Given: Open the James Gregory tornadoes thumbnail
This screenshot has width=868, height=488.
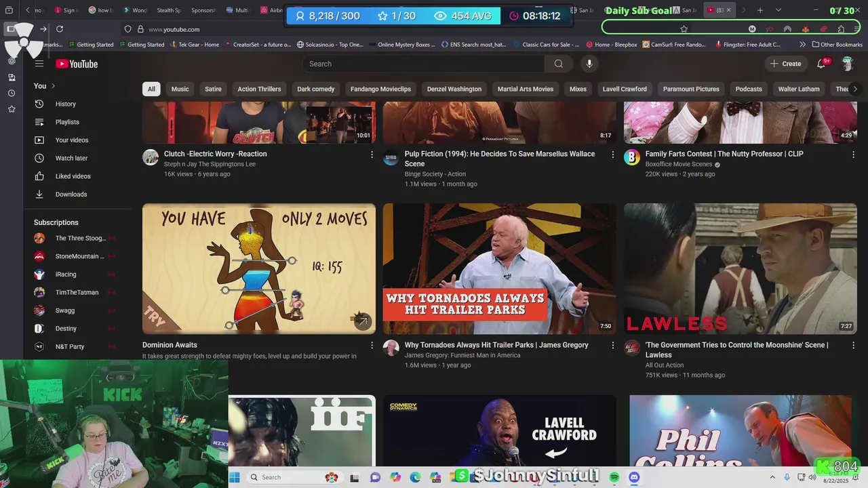Looking at the screenshot, I should point(500,268).
